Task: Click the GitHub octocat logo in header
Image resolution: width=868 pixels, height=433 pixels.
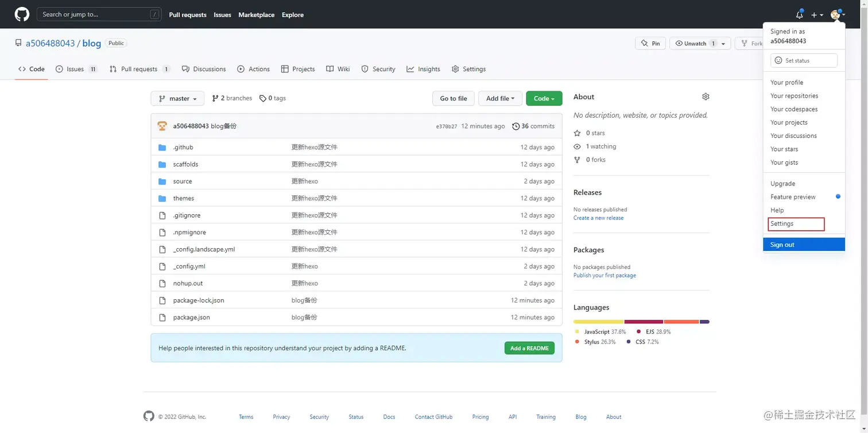Action: [x=22, y=14]
